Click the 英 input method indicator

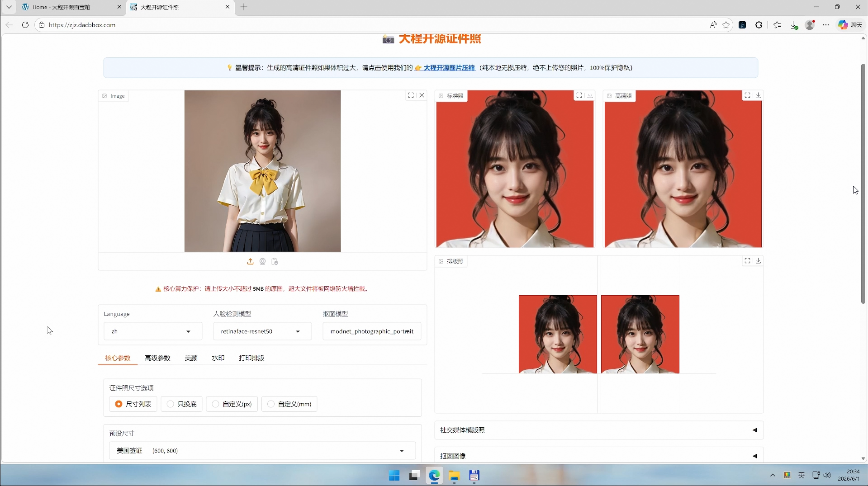click(x=802, y=475)
